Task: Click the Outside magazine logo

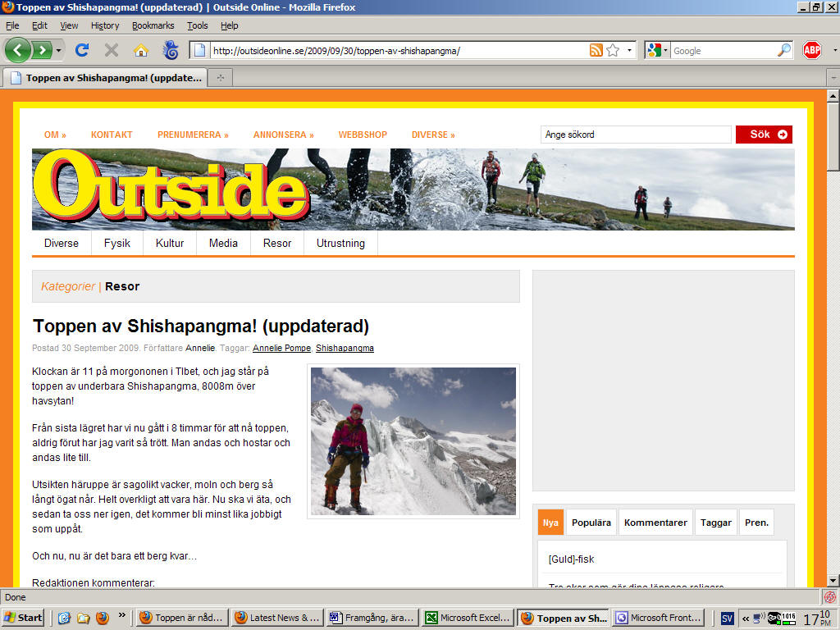Action: point(171,186)
